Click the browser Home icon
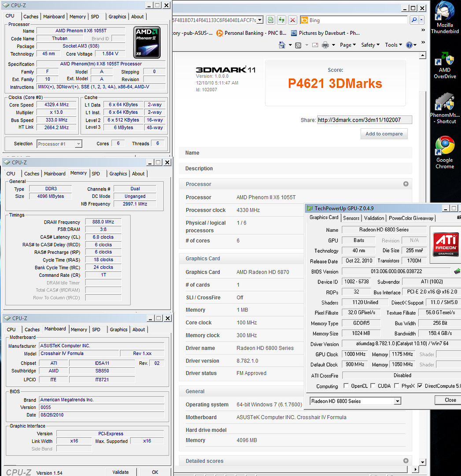The image size is (461, 476). point(282,45)
